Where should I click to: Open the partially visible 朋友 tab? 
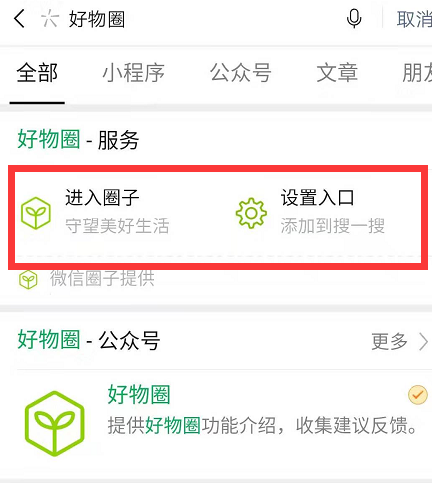417,73
